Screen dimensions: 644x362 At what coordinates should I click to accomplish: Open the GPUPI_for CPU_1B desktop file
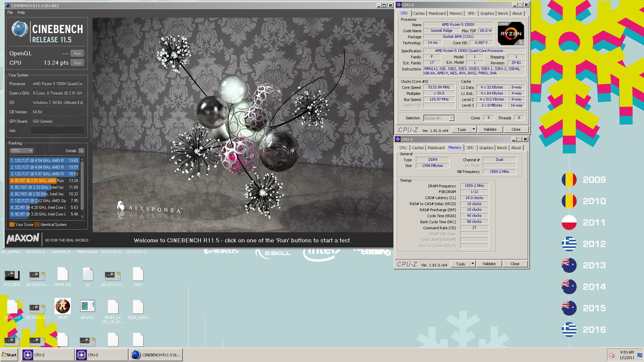[x=113, y=311]
